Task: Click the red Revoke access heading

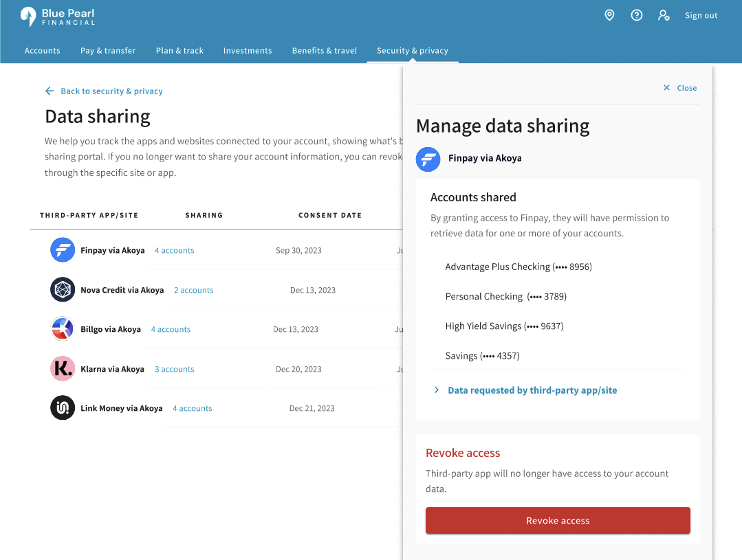Action: (463, 453)
